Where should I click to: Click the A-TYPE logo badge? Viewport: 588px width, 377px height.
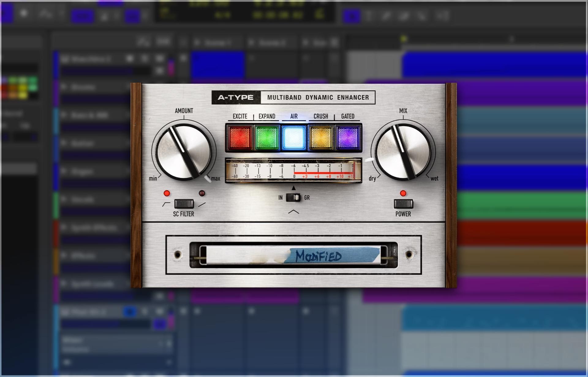(236, 97)
